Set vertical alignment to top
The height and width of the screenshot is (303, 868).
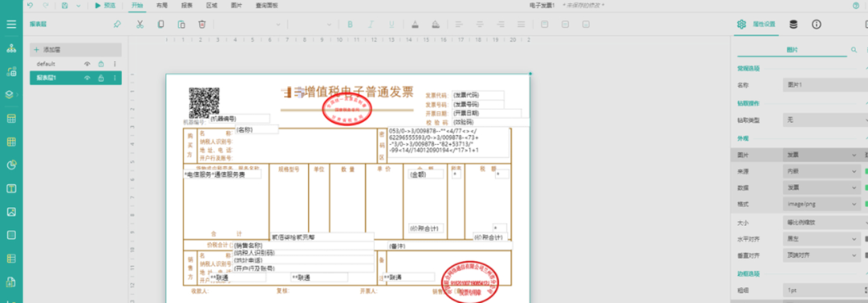545,24
